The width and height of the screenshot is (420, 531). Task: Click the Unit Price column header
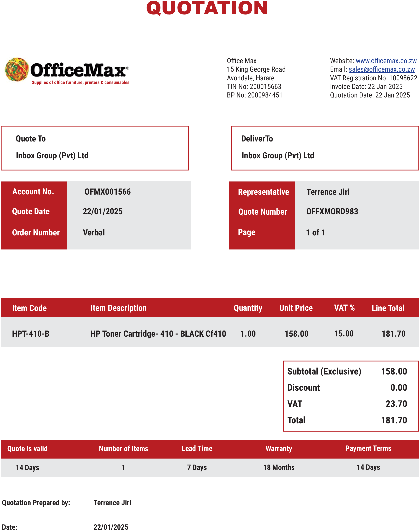point(296,308)
